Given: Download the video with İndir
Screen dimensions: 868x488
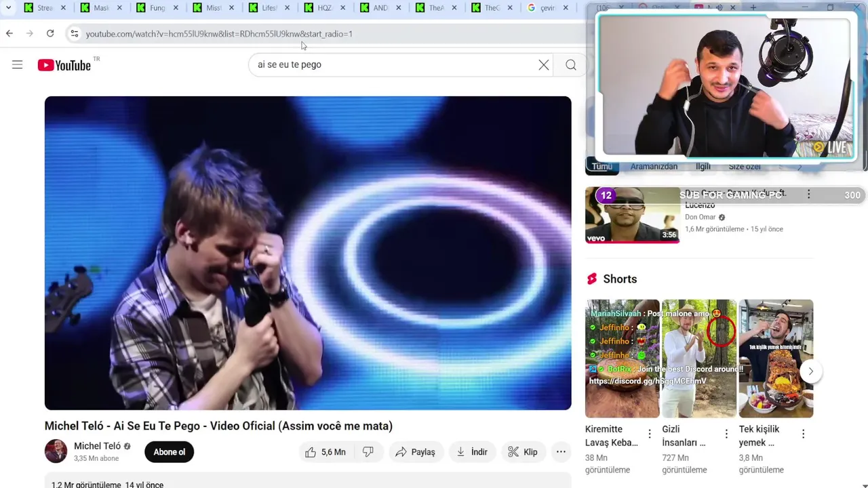Looking at the screenshot, I should point(472,452).
